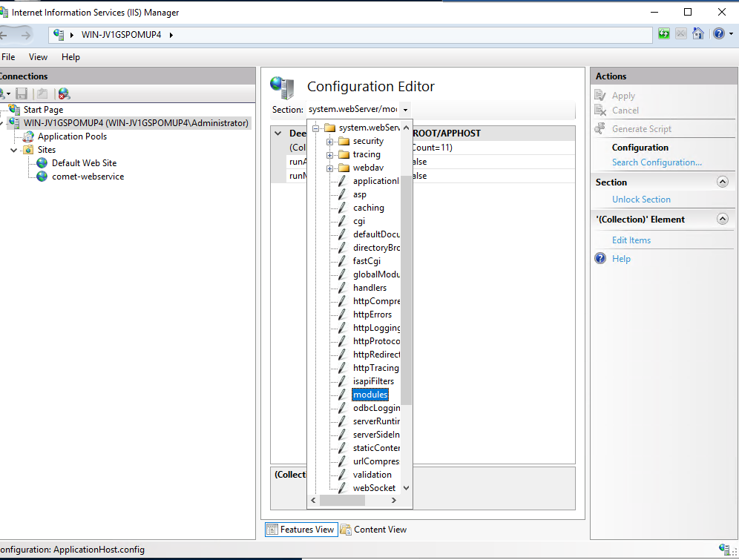
Task: Switch to Content View tab
Action: [373, 530]
